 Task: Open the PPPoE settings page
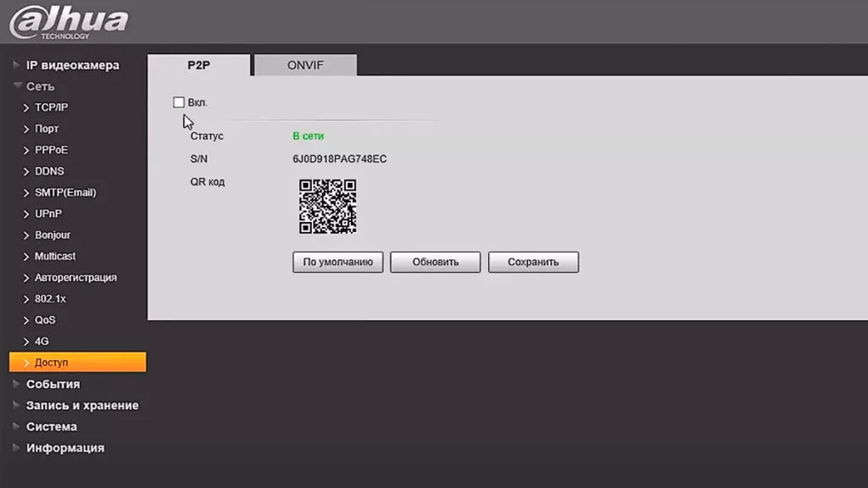point(52,150)
